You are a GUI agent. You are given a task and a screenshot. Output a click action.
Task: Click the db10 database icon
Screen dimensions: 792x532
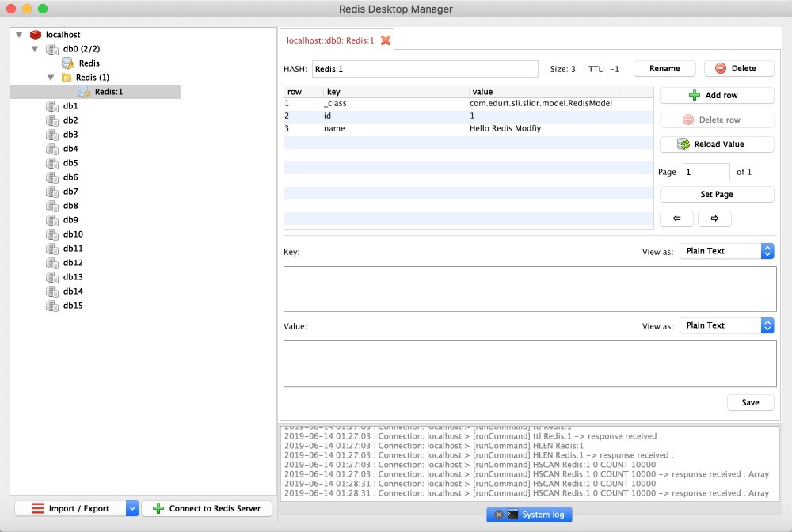tap(52, 234)
